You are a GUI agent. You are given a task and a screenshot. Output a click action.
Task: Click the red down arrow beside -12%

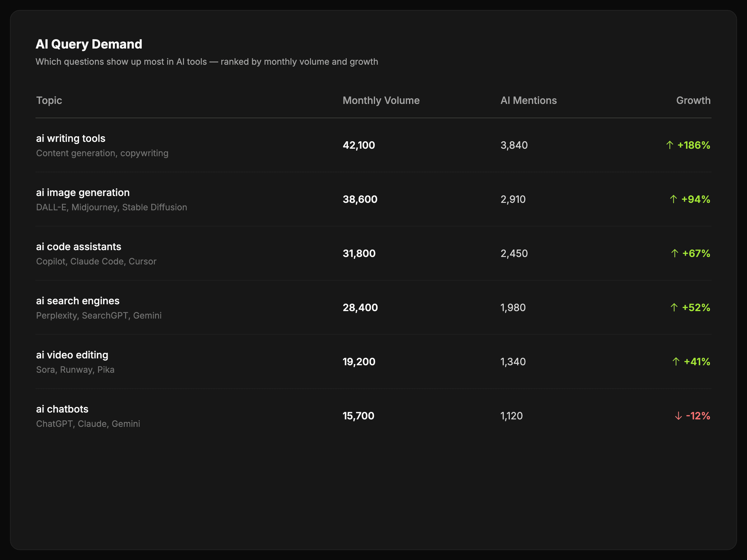[678, 416]
